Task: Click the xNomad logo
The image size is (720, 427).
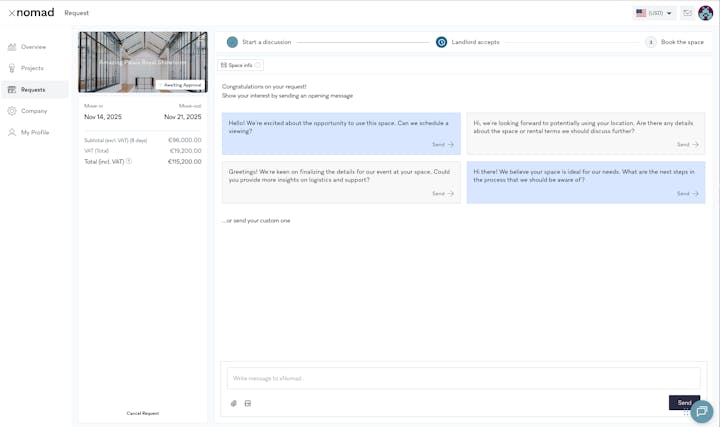Action: (31, 13)
